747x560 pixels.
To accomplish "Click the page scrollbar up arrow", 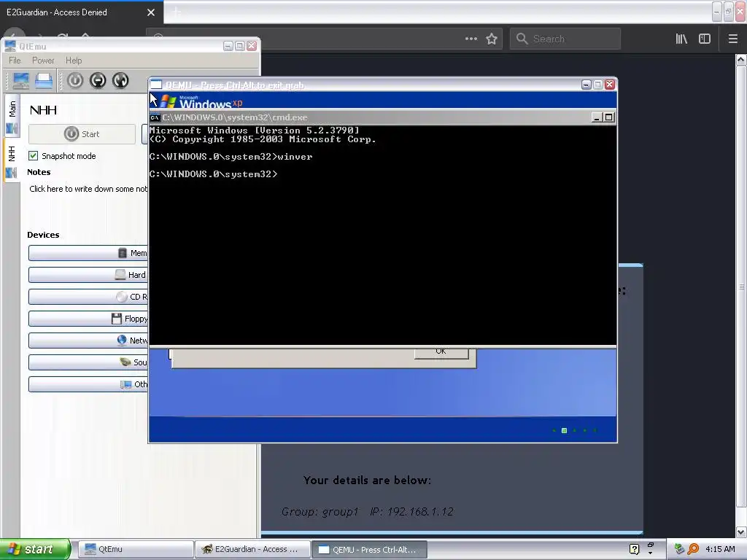I will [x=741, y=60].
